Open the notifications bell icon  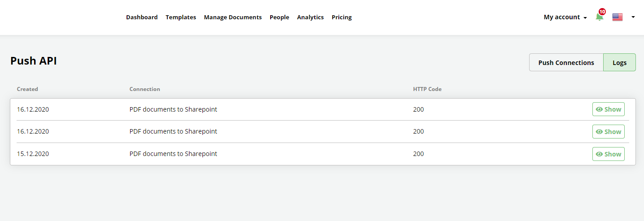click(x=599, y=17)
